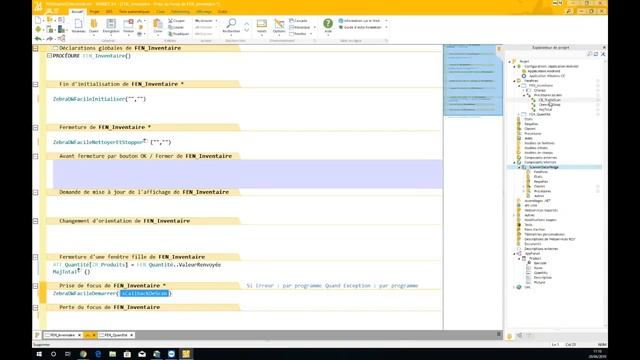This screenshot has height=360, width=640.
Task: Select FEN_Quantité window in project explorer
Action: [x=540, y=114]
